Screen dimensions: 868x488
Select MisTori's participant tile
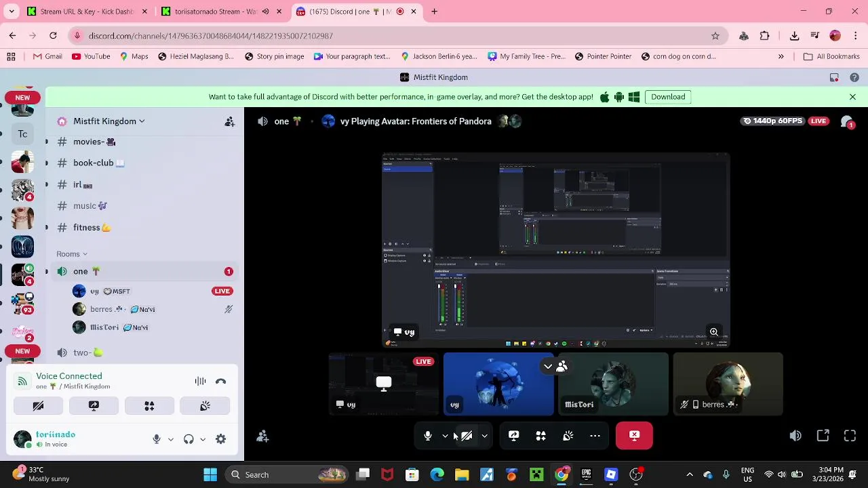click(613, 384)
